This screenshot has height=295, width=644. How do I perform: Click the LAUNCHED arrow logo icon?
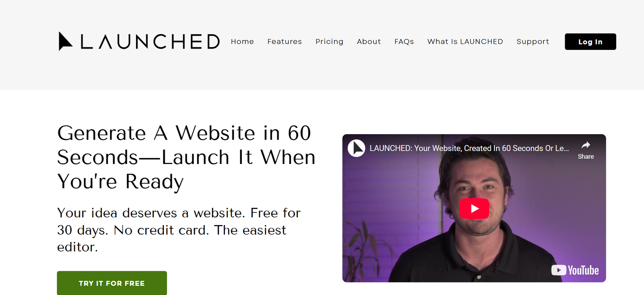65,41
